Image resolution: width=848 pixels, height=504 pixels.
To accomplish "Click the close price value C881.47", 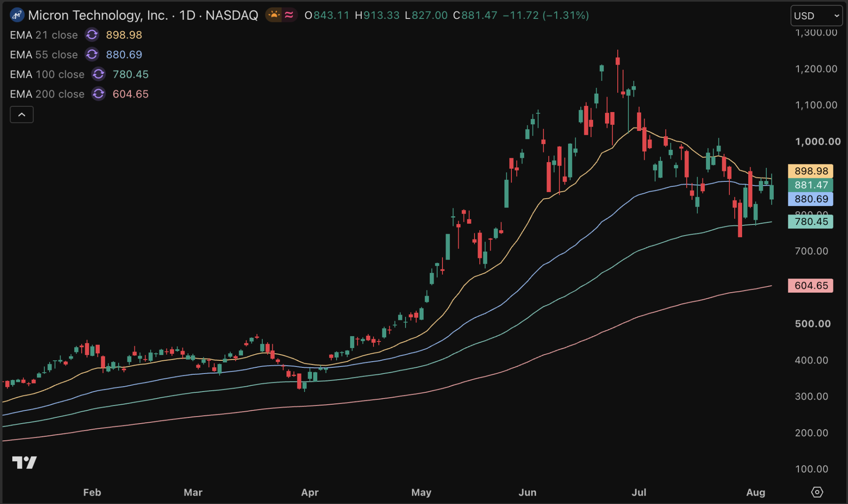I will coord(475,15).
